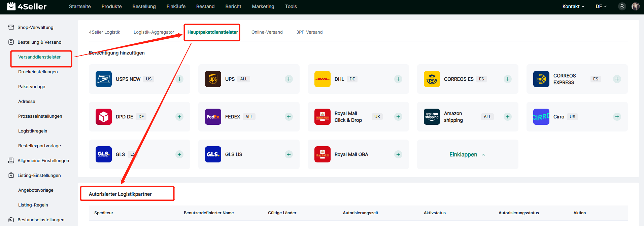
Task: Open the DE language dropdown
Action: click(601, 6)
